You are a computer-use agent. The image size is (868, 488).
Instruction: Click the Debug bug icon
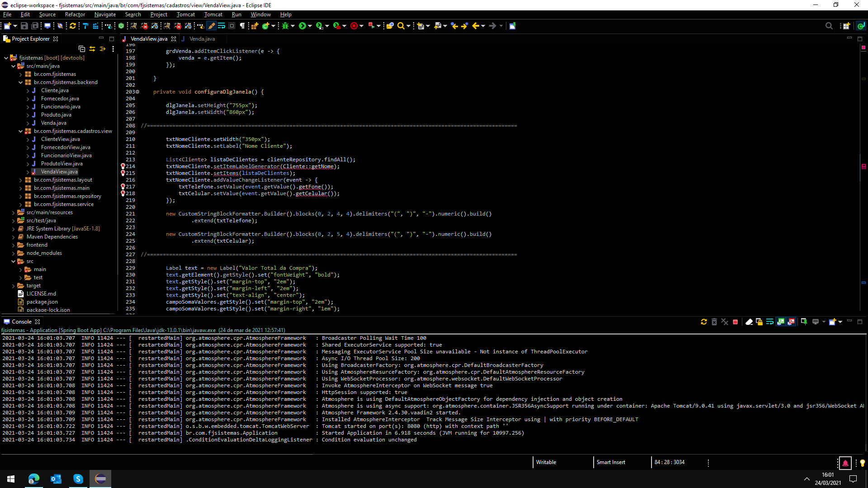coord(285,26)
